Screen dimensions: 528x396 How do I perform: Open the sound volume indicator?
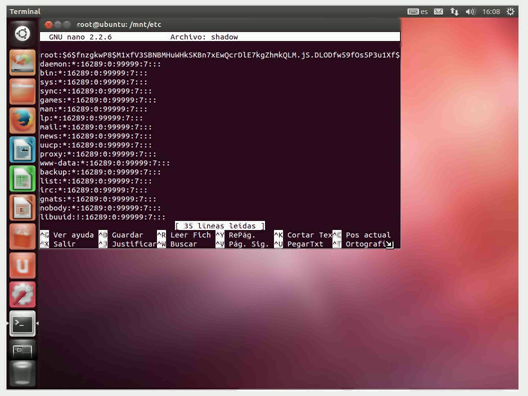pos(470,12)
